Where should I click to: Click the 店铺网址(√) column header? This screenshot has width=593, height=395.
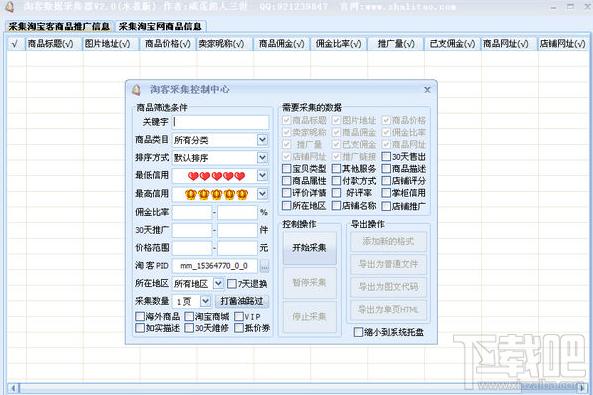click(563, 44)
